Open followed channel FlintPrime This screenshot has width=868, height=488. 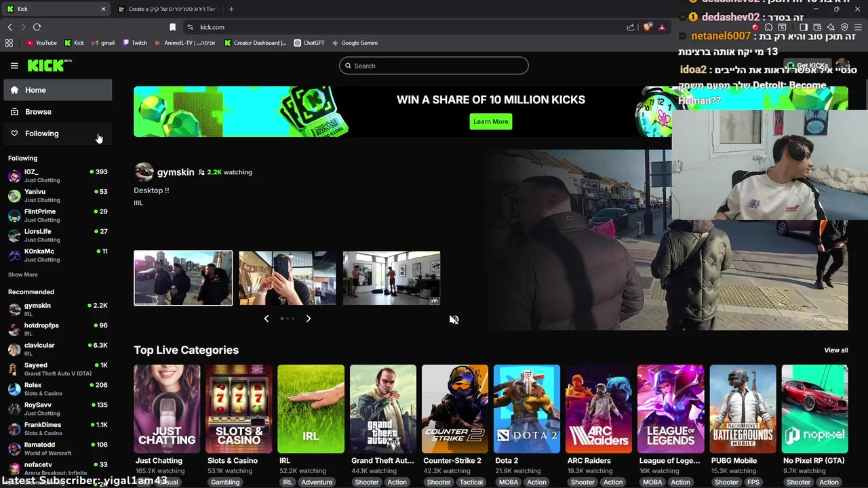click(x=58, y=215)
